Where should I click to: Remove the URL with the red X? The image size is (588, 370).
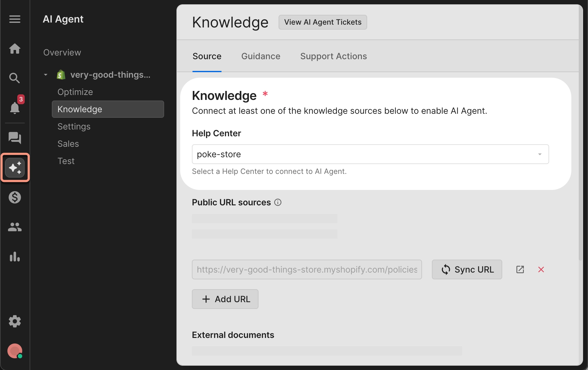coord(541,269)
